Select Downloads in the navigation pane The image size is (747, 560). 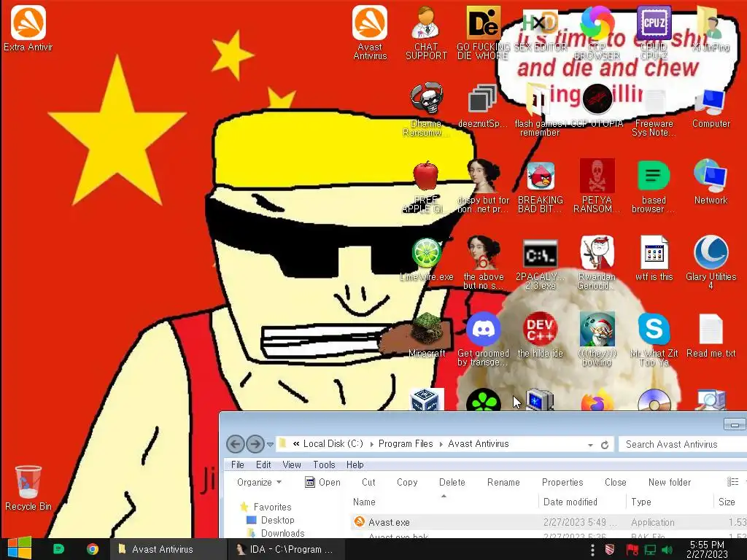275,533
